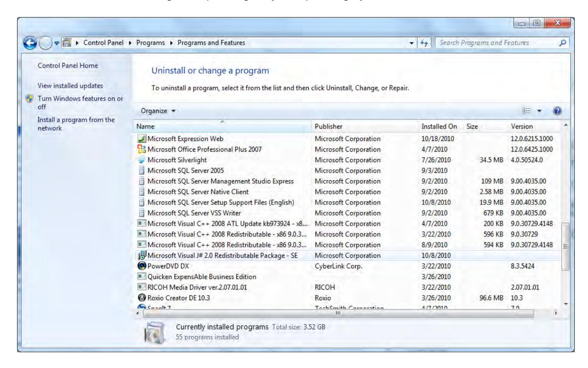The image size is (588, 368).
Task: Click the SQL Server Management Studio Express icon
Action: tap(141, 181)
